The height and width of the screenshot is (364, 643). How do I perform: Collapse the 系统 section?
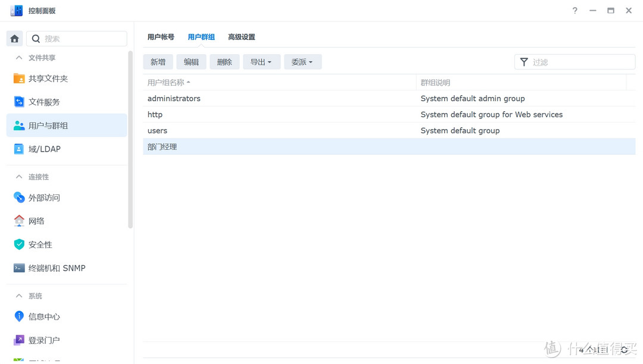click(x=19, y=296)
